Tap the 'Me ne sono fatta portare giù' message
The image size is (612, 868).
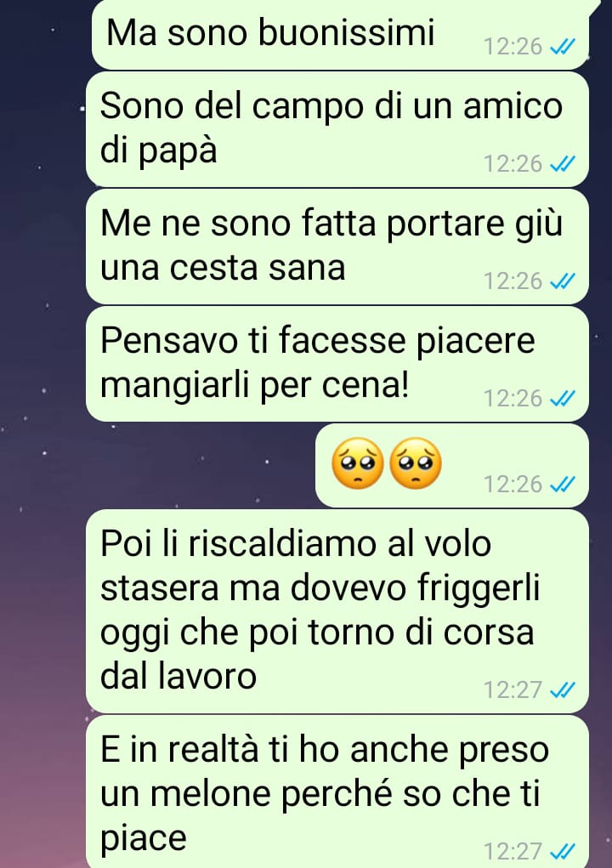pyautogui.click(x=337, y=247)
